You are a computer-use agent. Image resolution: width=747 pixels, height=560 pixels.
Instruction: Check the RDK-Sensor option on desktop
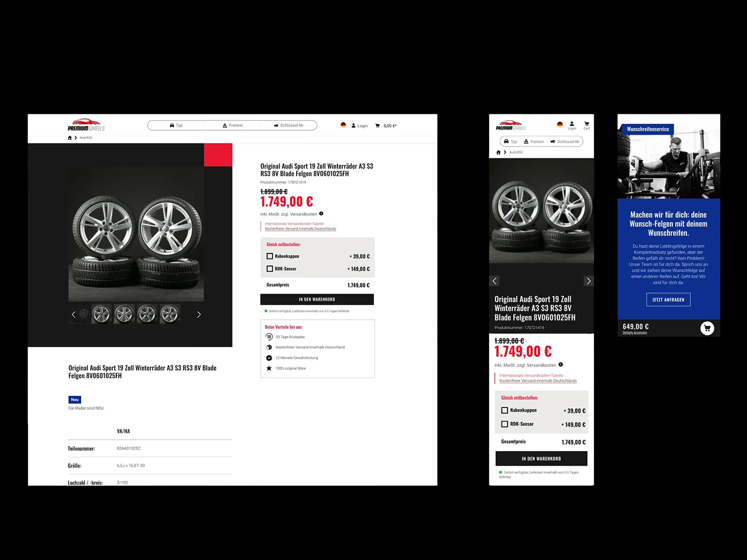pyautogui.click(x=270, y=269)
